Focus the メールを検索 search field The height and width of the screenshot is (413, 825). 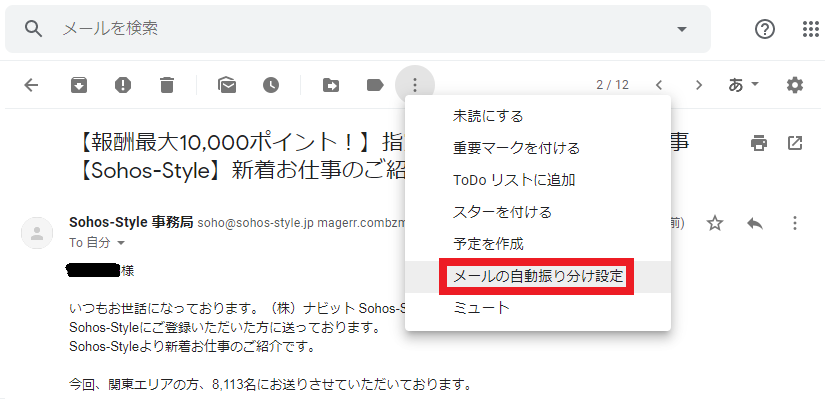(x=358, y=28)
